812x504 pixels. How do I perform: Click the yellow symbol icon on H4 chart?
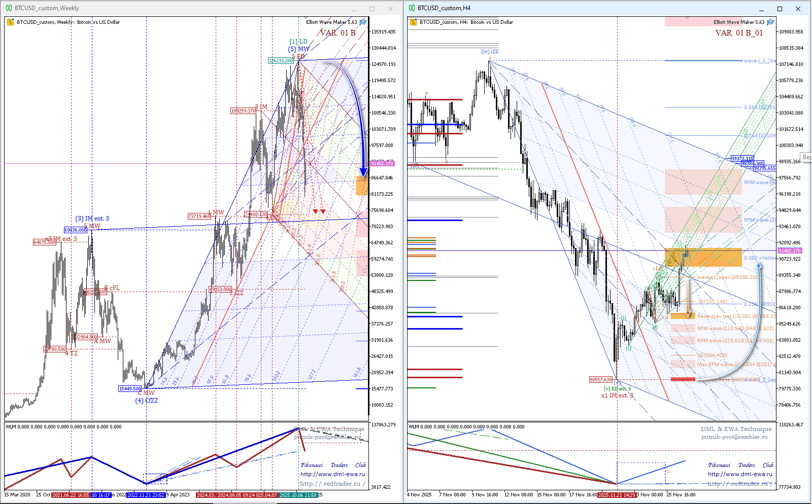pos(413,22)
